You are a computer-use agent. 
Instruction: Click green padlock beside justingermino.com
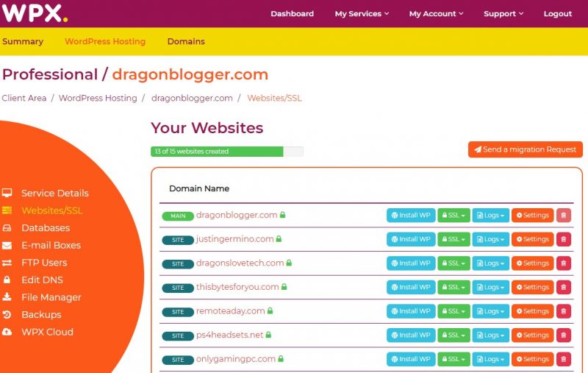point(279,238)
